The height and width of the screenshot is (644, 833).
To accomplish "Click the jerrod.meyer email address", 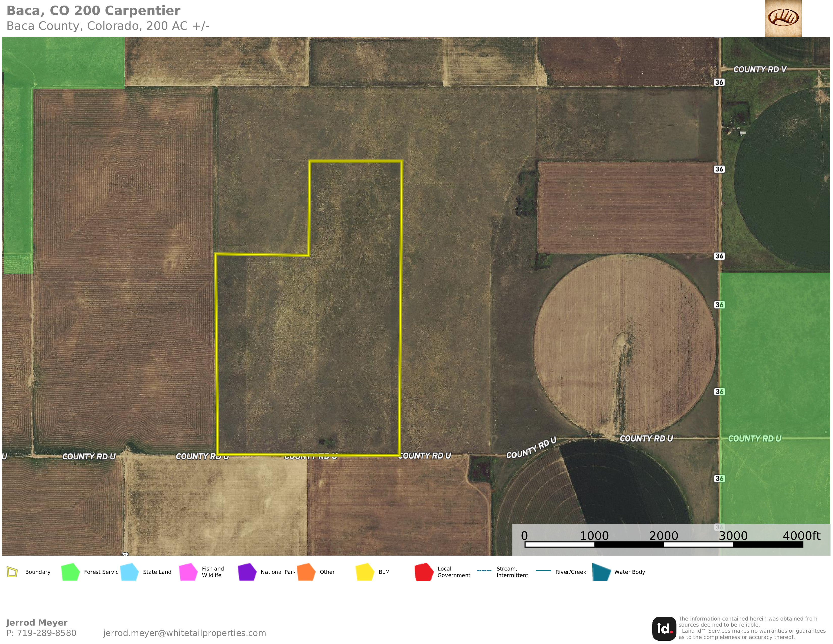I will point(184,633).
